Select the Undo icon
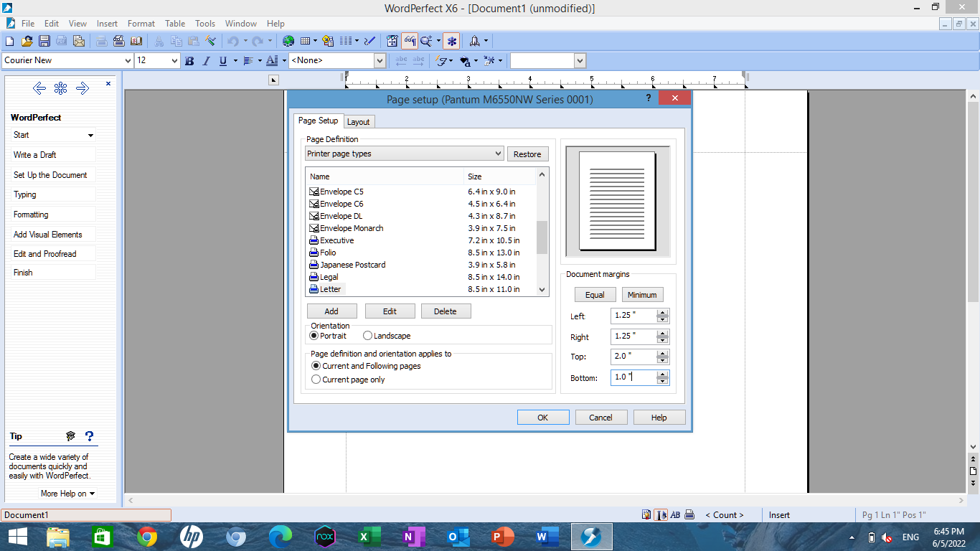This screenshot has width=980, height=551. tap(232, 41)
